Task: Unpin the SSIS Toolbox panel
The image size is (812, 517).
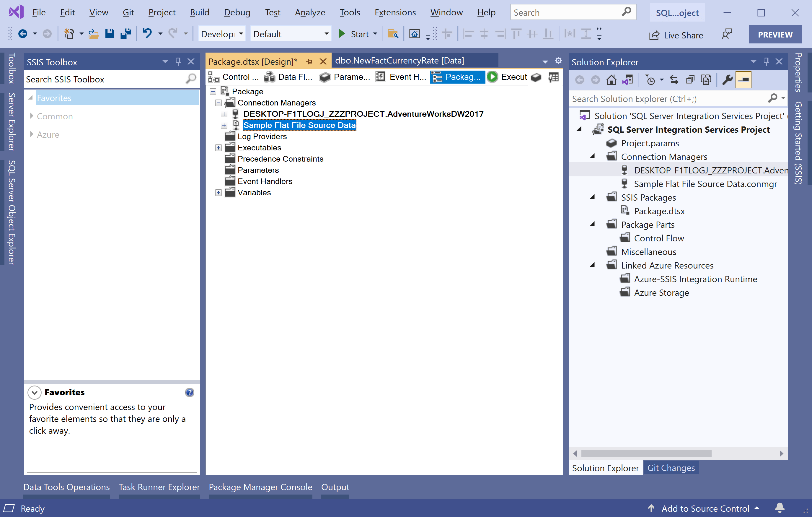Action: (x=178, y=61)
